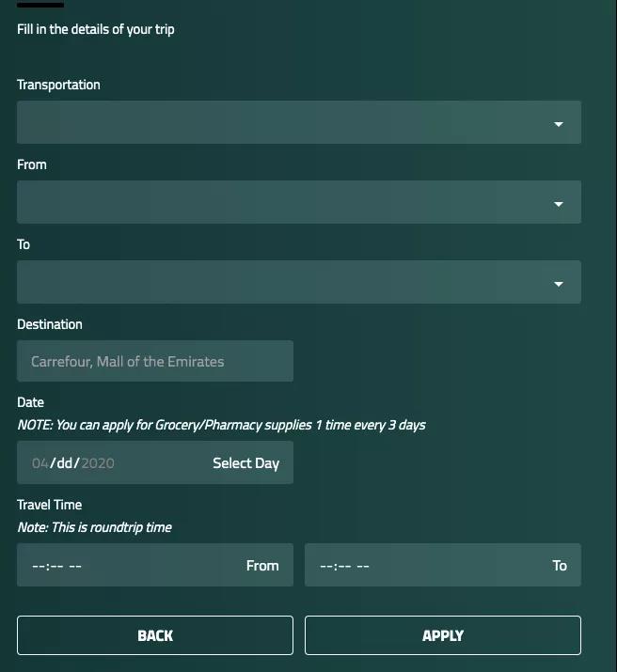Select the month segment in Date field
Screen dimensions: 617x672
pyautogui.click(x=40, y=463)
